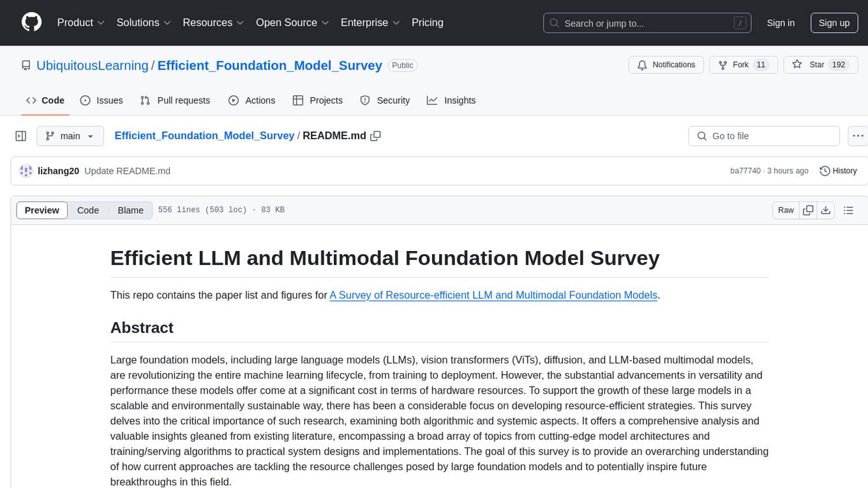
Task: Switch to the Projects tab
Action: pos(317,100)
